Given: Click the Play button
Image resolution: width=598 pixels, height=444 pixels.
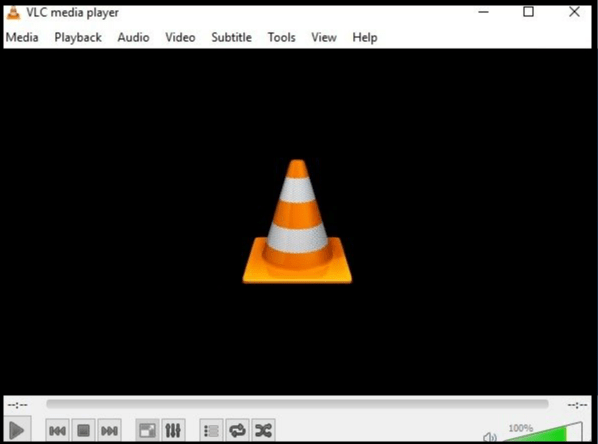Looking at the screenshot, I should click(x=16, y=430).
